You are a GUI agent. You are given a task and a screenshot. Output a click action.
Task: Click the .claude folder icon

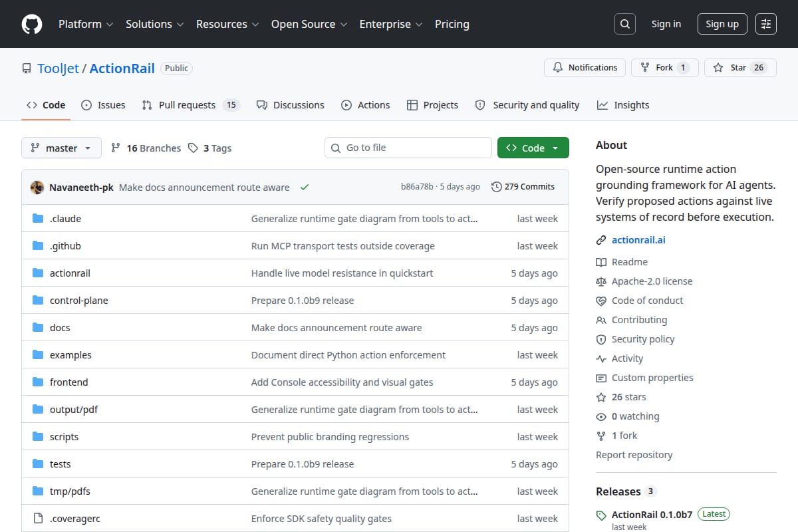point(38,219)
